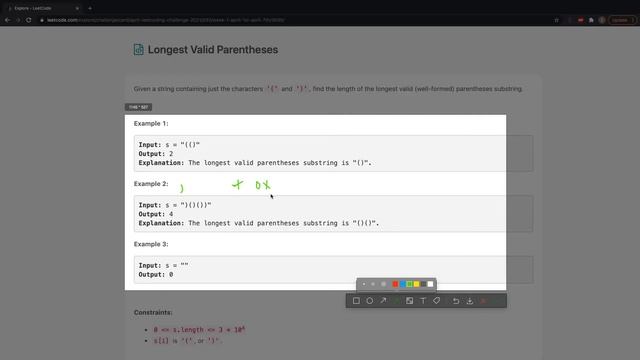
Task: Activate the green pen drawing tool
Action: (x=396, y=301)
